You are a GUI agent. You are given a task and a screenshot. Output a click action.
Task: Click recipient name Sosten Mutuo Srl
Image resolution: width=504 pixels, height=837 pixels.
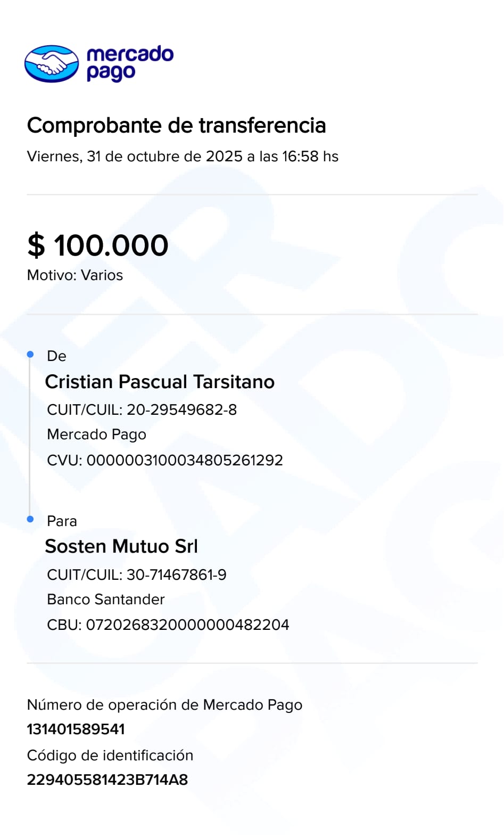121,546
